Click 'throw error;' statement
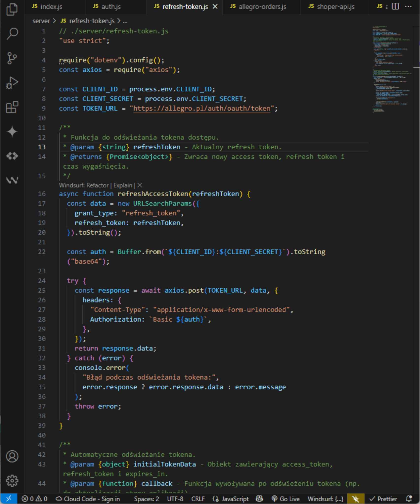The height and width of the screenshot is (504, 420). point(98,406)
